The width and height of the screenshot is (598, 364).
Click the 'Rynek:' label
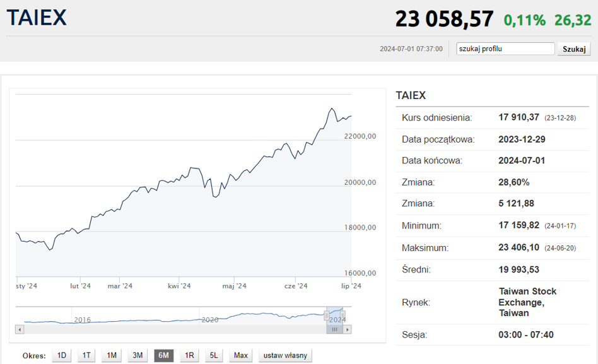416,303
